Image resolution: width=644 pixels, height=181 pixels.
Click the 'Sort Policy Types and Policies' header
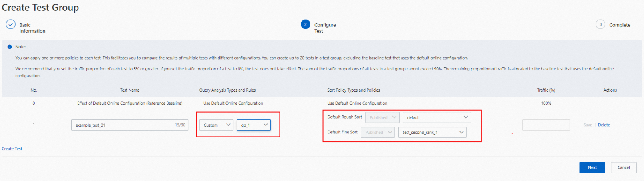(354, 90)
